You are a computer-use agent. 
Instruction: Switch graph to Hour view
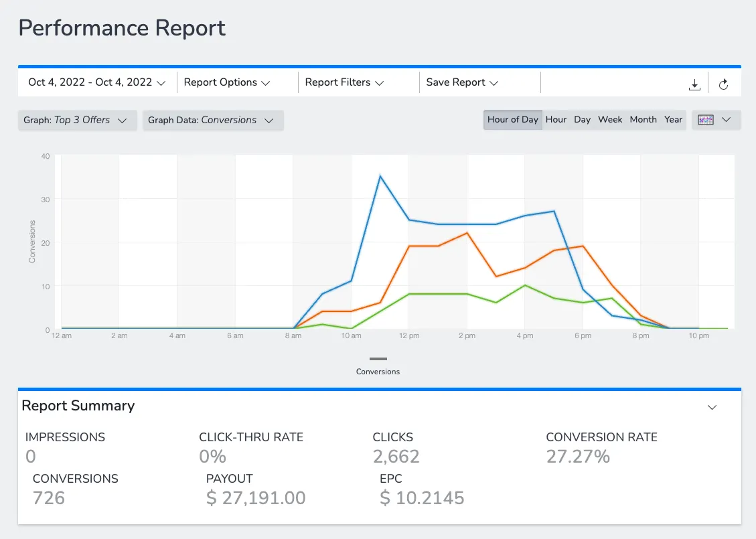click(556, 120)
